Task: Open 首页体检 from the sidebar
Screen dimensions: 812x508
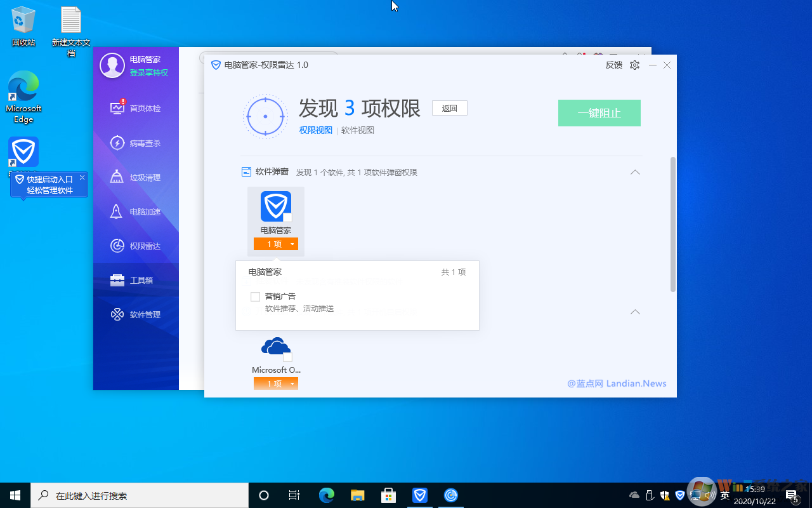Action: [x=136, y=109]
